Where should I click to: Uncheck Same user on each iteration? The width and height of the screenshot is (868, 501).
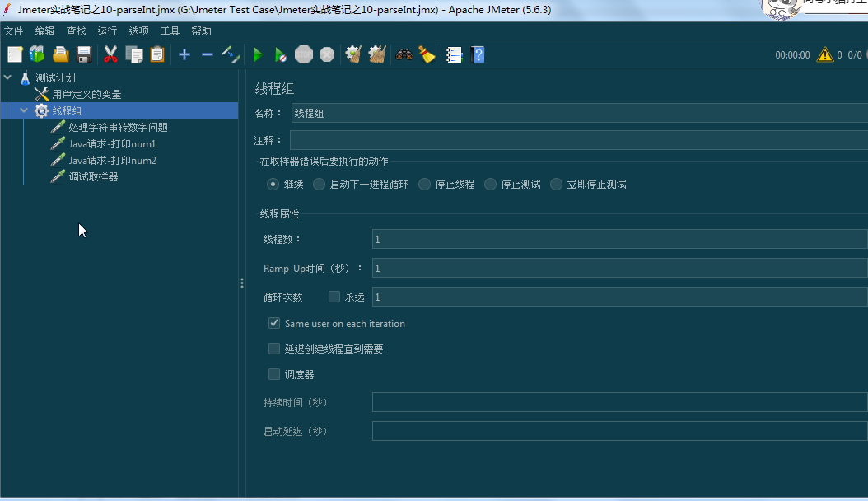(274, 323)
